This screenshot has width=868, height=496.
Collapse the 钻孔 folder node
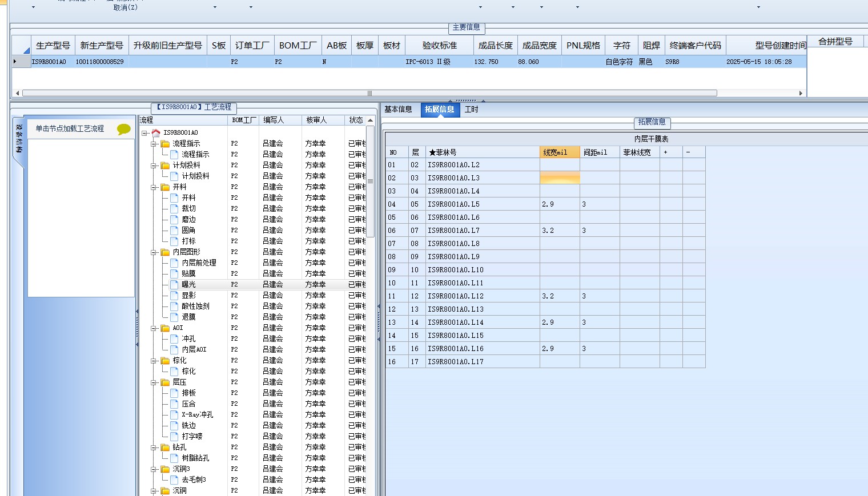[x=154, y=447]
